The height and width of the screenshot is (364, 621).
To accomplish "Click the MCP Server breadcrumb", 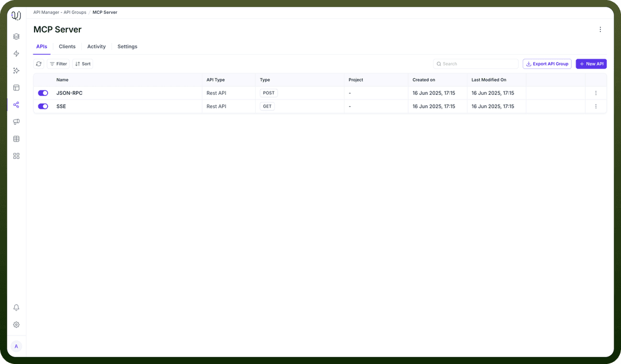I will point(105,12).
